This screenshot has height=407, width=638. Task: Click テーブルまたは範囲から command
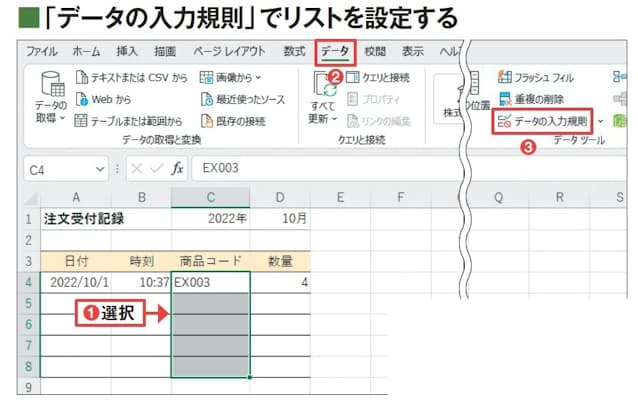click(129, 121)
